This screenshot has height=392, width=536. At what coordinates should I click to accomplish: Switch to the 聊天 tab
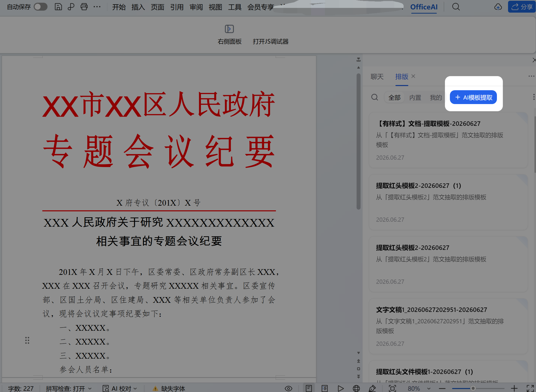(x=377, y=77)
